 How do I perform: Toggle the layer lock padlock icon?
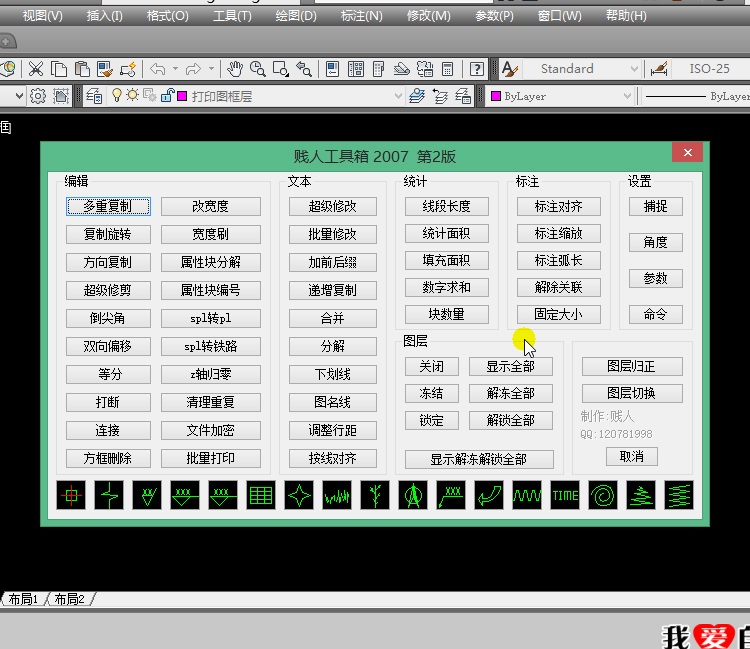(x=167, y=96)
